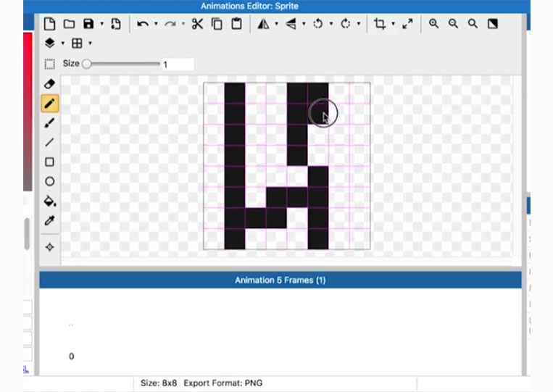Undo the last drawing action
553x392 pixels.
pyautogui.click(x=143, y=24)
